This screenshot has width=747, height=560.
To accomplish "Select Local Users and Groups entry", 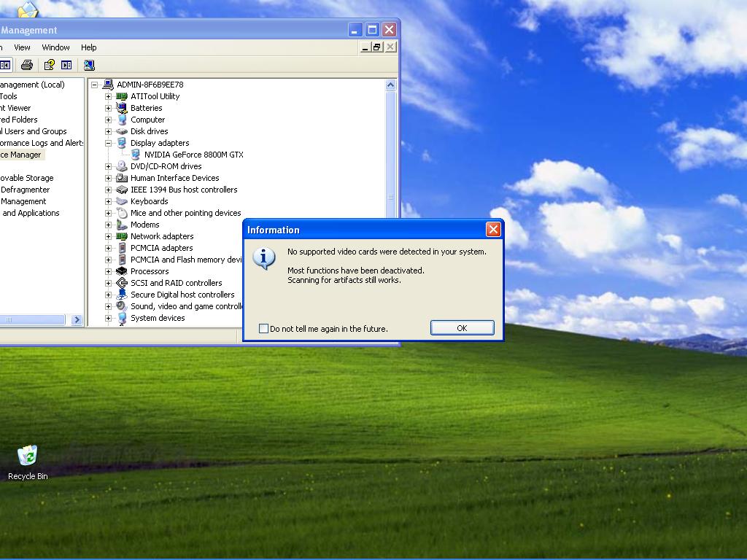I will click(x=33, y=131).
